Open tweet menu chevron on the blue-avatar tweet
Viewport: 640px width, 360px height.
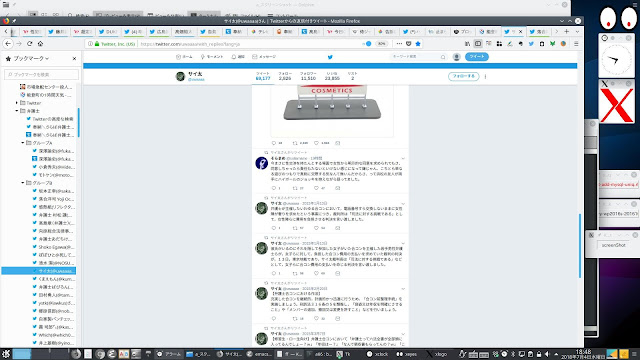(403, 158)
